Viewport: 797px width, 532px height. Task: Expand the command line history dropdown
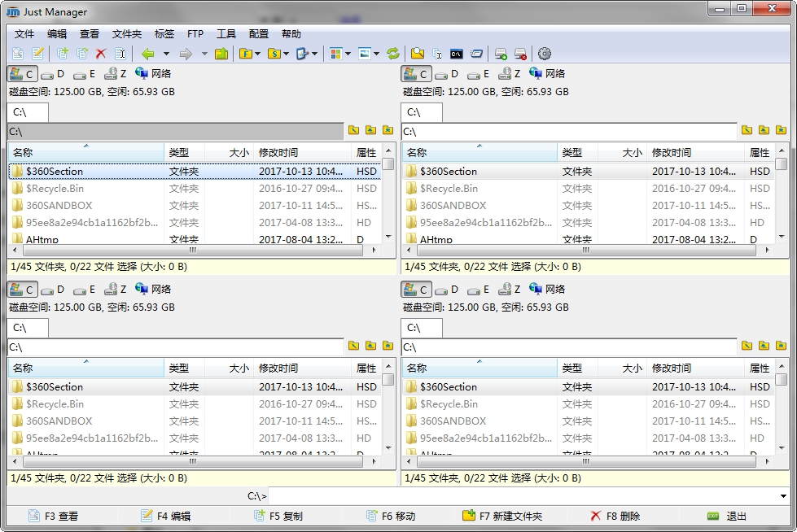click(783, 495)
